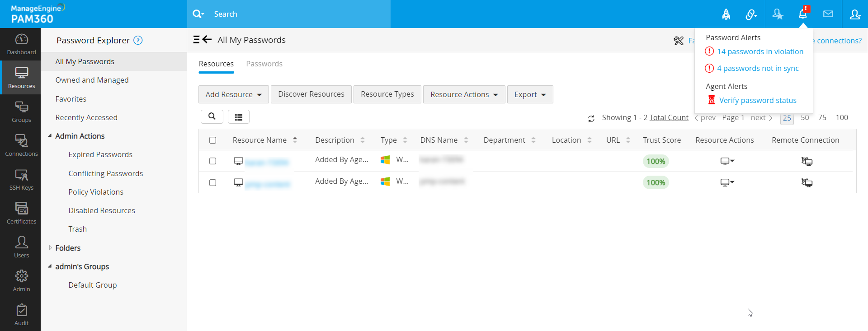Open the Add Resource dropdown

233,94
